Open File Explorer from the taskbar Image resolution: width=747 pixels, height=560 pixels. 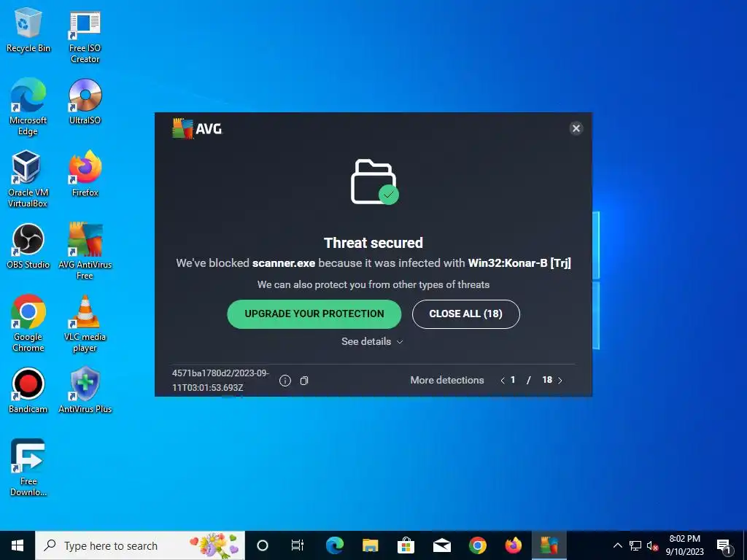point(370,545)
